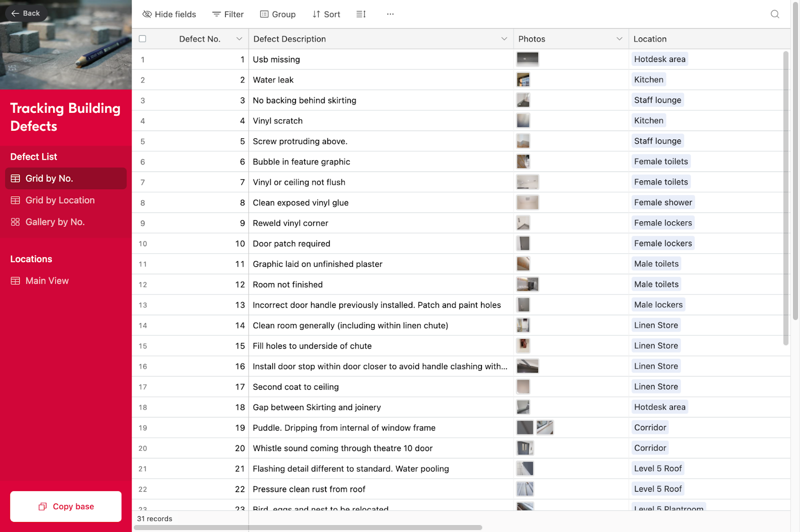Screen dimensions: 800x532
Task: Toggle the select-all records checkbox
Action: point(142,38)
